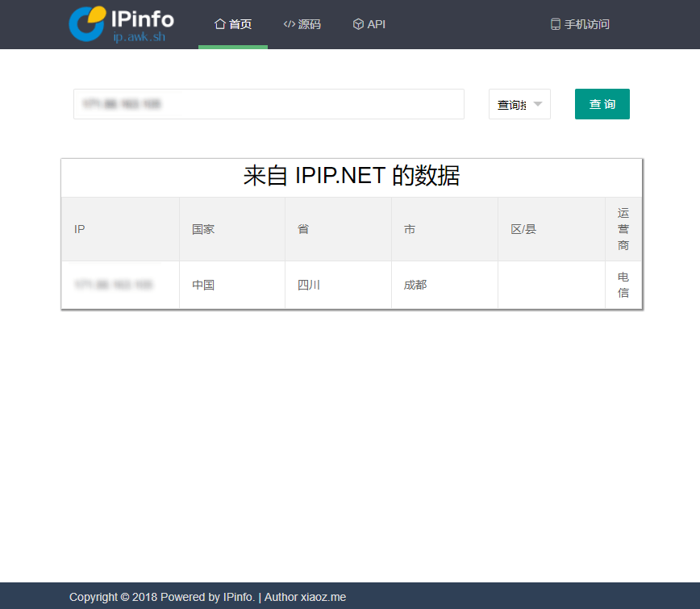This screenshot has height=609, width=700.
Task: Select the blurred IP address table cell
Action: point(114,285)
